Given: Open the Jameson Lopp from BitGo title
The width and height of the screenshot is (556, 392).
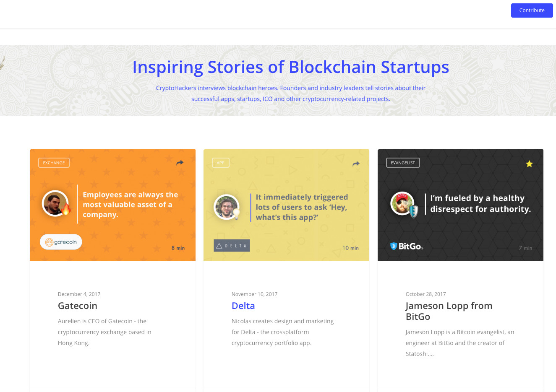Looking at the screenshot, I should point(449,311).
